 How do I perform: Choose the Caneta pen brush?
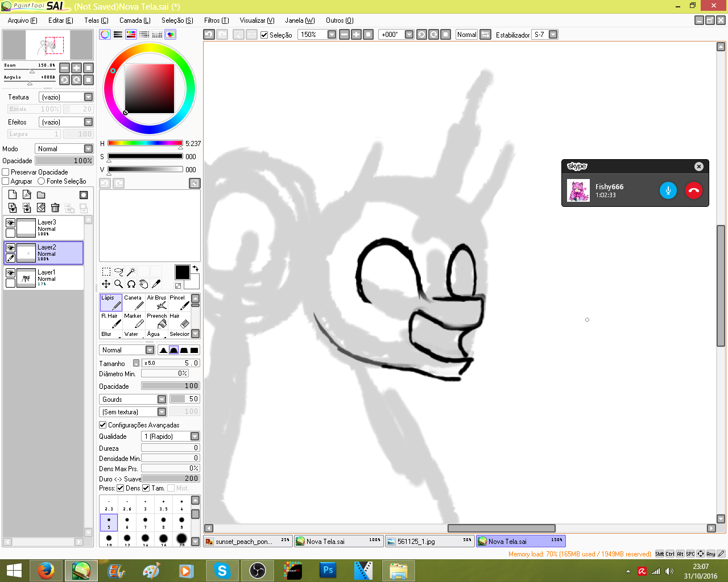point(134,302)
